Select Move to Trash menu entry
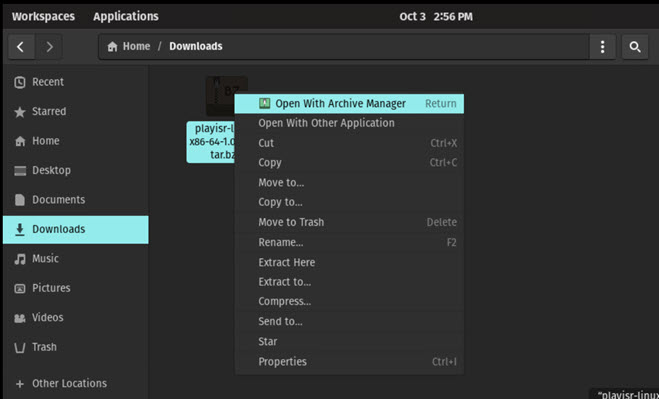Image resolution: width=659 pixels, height=399 pixels. (x=349, y=222)
